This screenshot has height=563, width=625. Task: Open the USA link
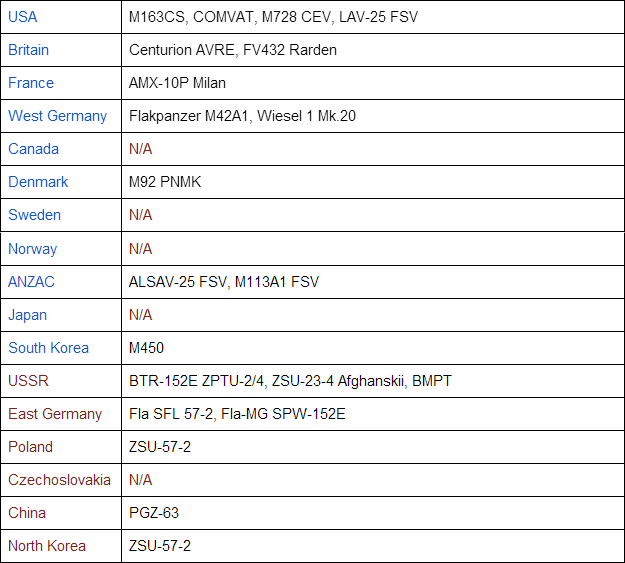pos(23,17)
